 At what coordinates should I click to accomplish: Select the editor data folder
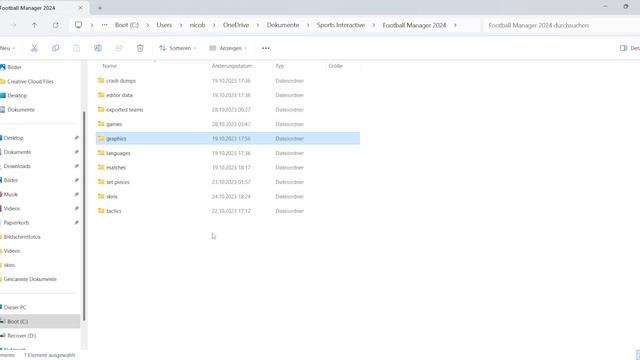pyautogui.click(x=228, y=95)
